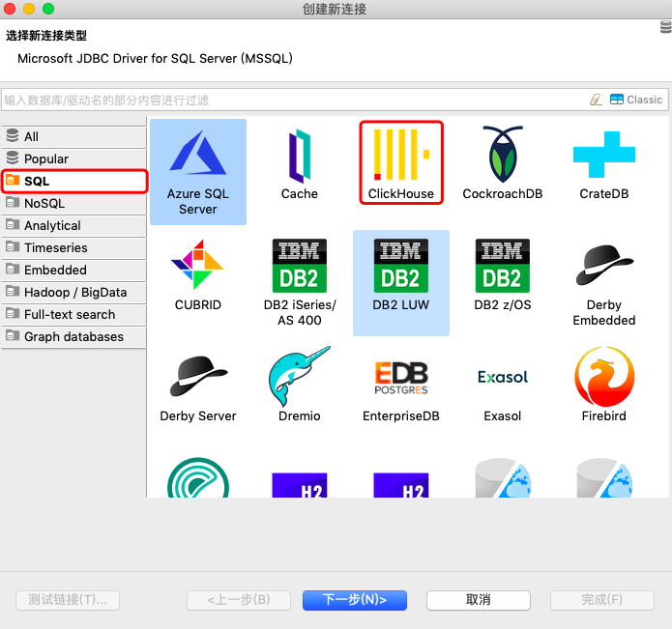This screenshot has width=672, height=629.
Task: Pick the CockroachDB driver icon
Action: coord(502,162)
